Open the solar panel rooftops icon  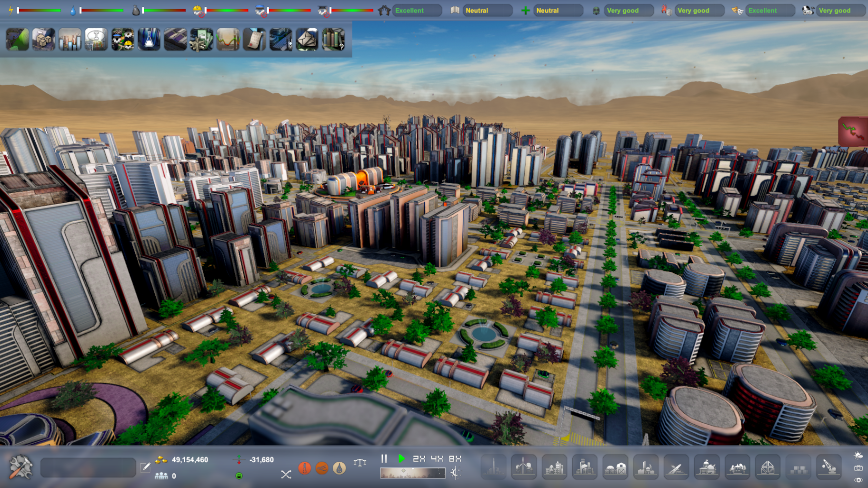click(175, 39)
